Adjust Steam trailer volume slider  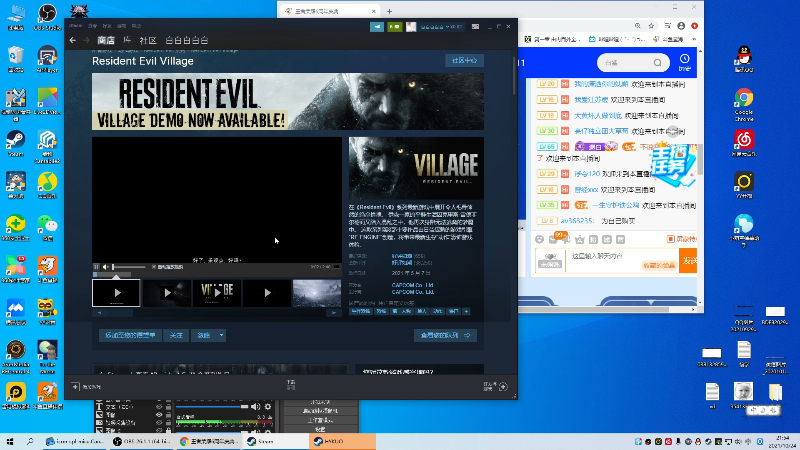click(129, 267)
